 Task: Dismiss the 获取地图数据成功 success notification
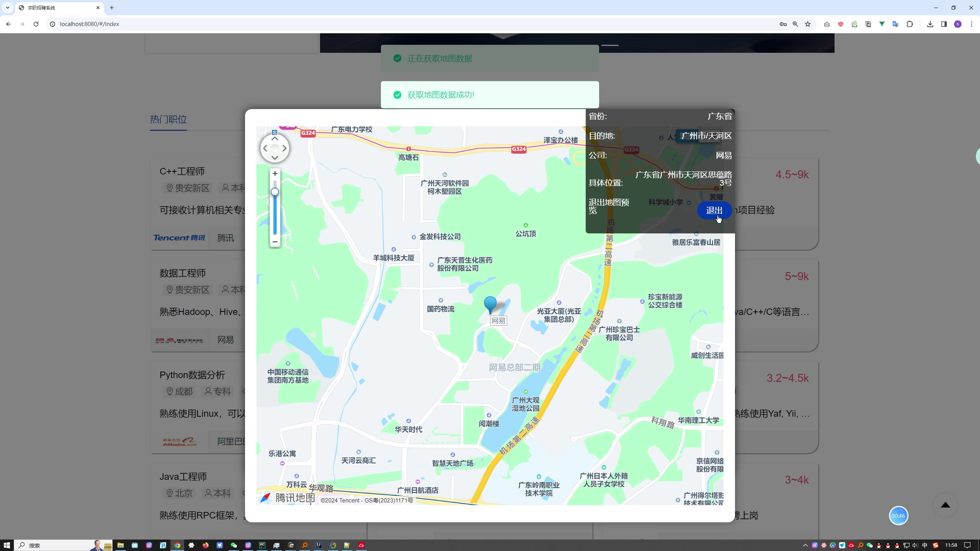[490, 95]
